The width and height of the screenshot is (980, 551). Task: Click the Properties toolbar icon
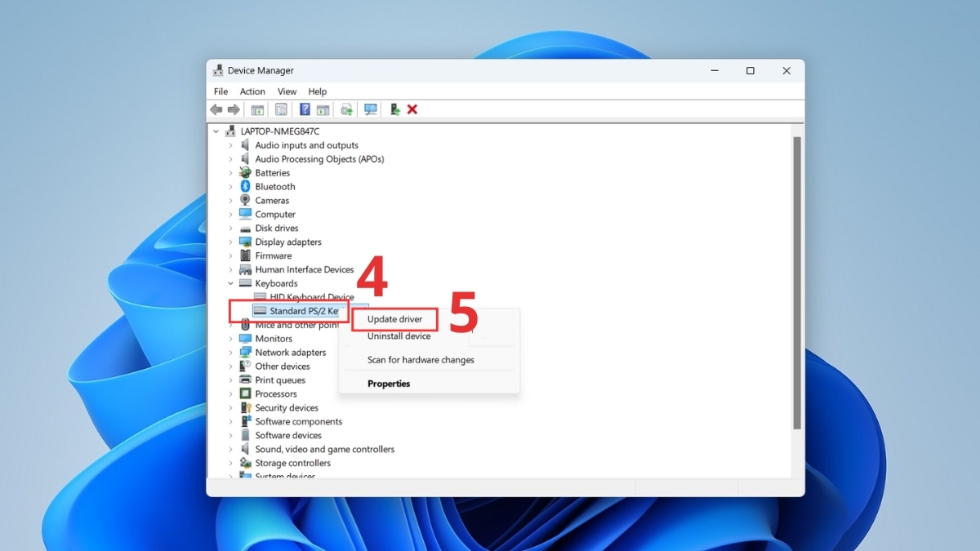coord(280,109)
